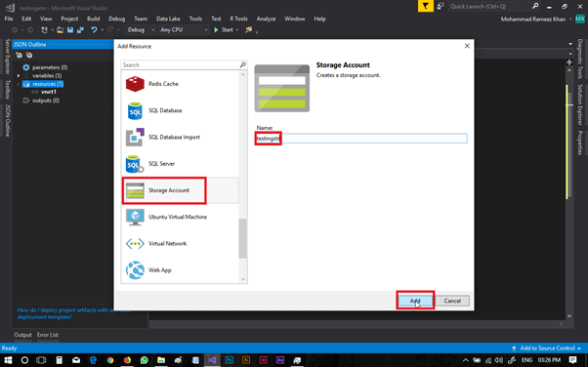Switch to the Output tab
The image size is (588, 367).
tap(22, 335)
